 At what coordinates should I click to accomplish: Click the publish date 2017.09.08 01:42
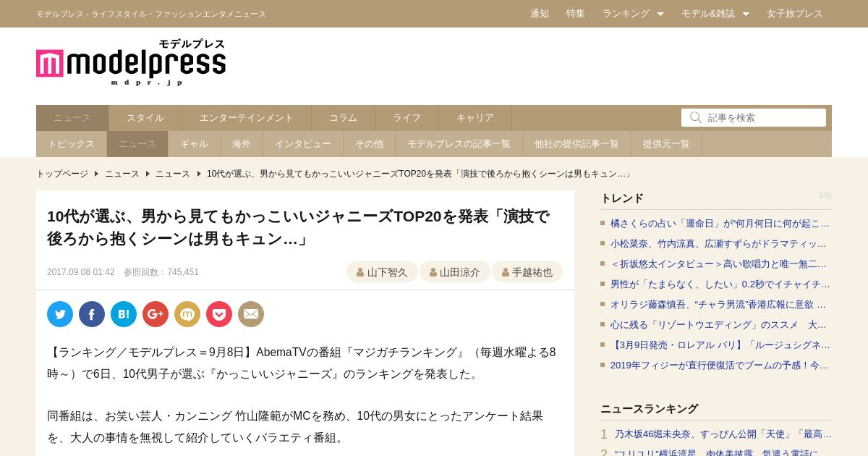pyautogui.click(x=81, y=272)
